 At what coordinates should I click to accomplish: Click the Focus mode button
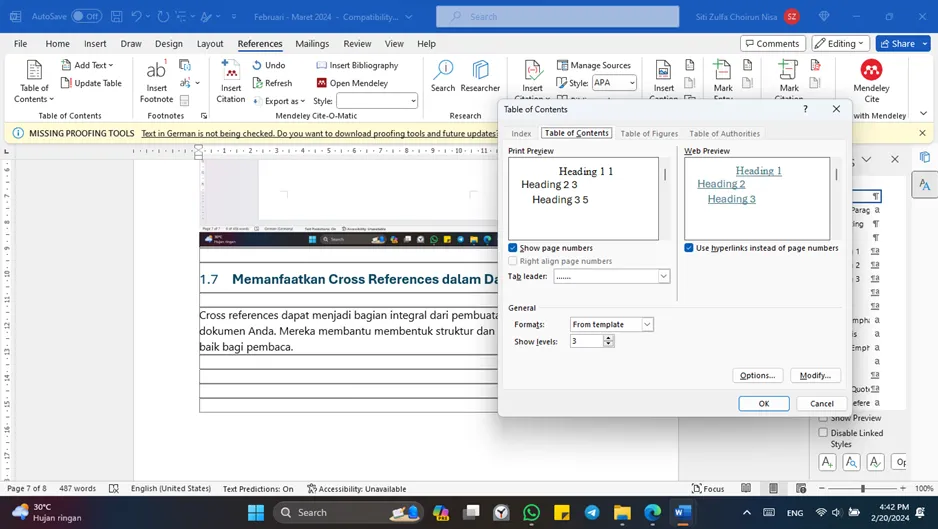pyautogui.click(x=708, y=489)
